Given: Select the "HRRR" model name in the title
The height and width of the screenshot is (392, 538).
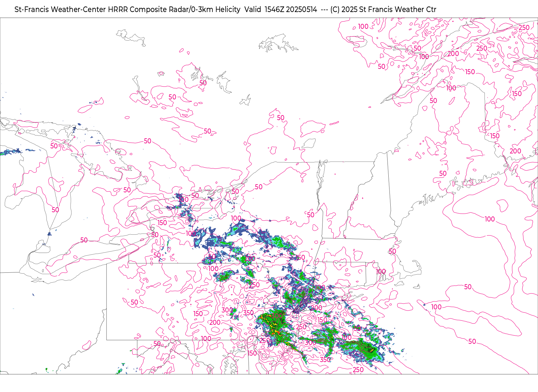Looking at the screenshot, I should [x=118, y=10].
